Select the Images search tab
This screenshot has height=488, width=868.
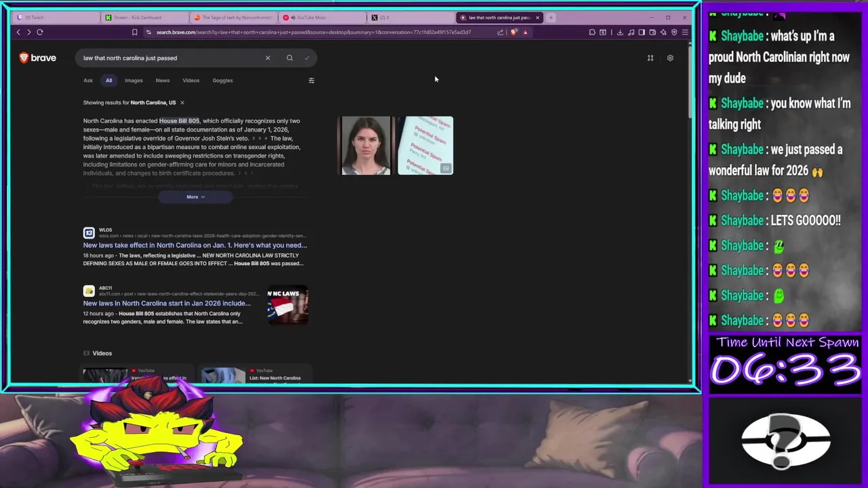pyautogui.click(x=134, y=80)
